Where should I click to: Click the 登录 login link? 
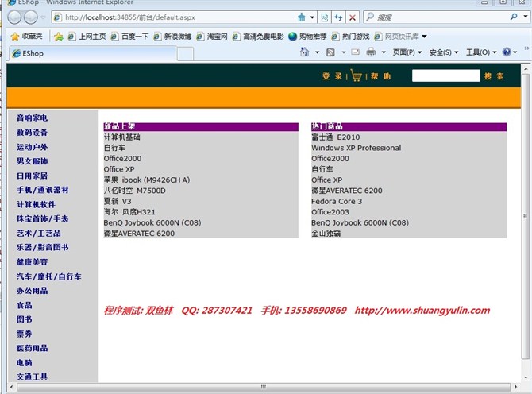pos(332,76)
